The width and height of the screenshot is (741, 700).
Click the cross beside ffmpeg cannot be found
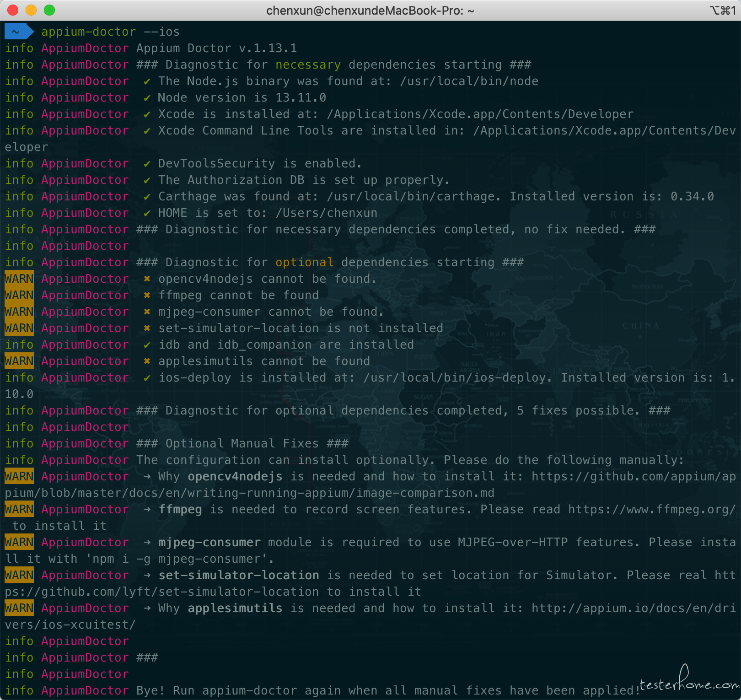pyautogui.click(x=147, y=295)
